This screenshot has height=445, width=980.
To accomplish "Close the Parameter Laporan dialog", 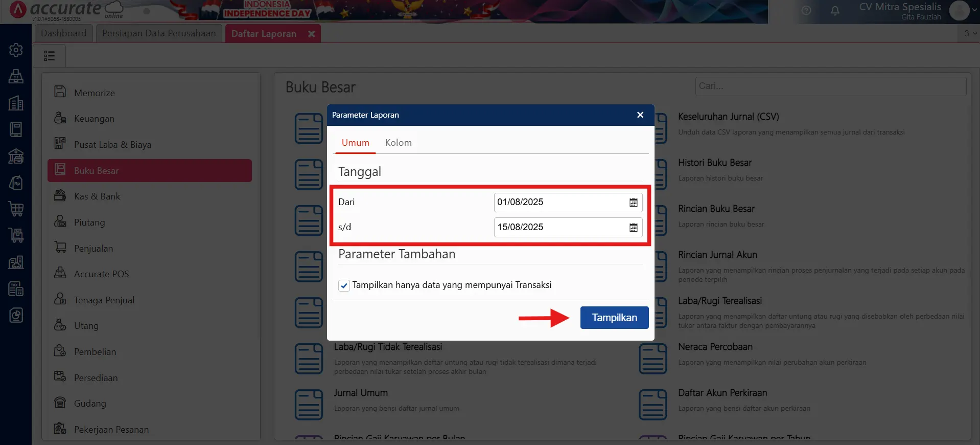I will click(x=640, y=115).
